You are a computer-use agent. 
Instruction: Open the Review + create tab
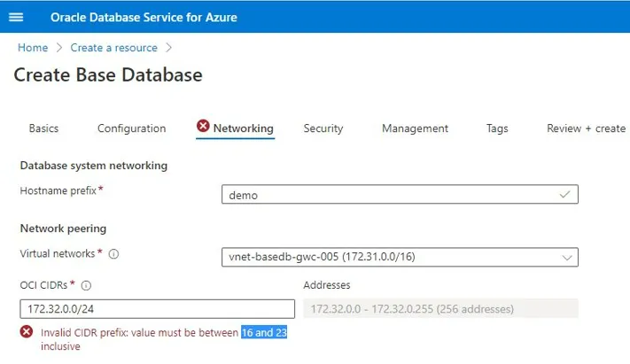[587, 128]
